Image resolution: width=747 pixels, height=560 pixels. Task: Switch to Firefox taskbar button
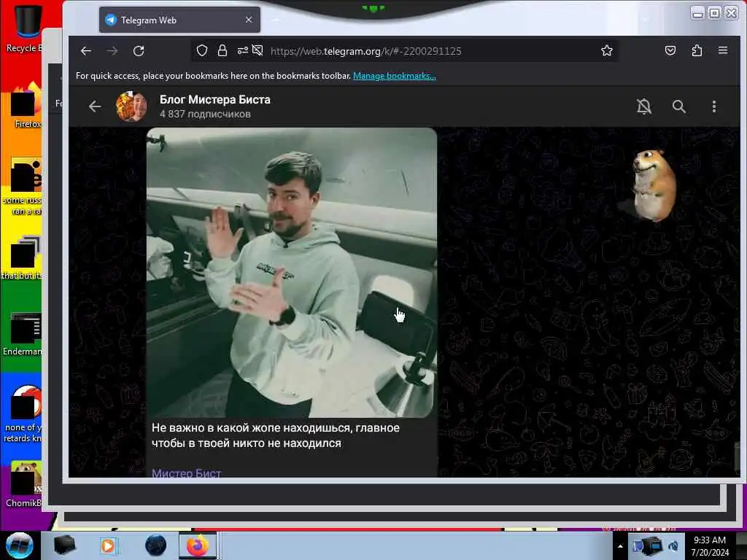point(197,545)
